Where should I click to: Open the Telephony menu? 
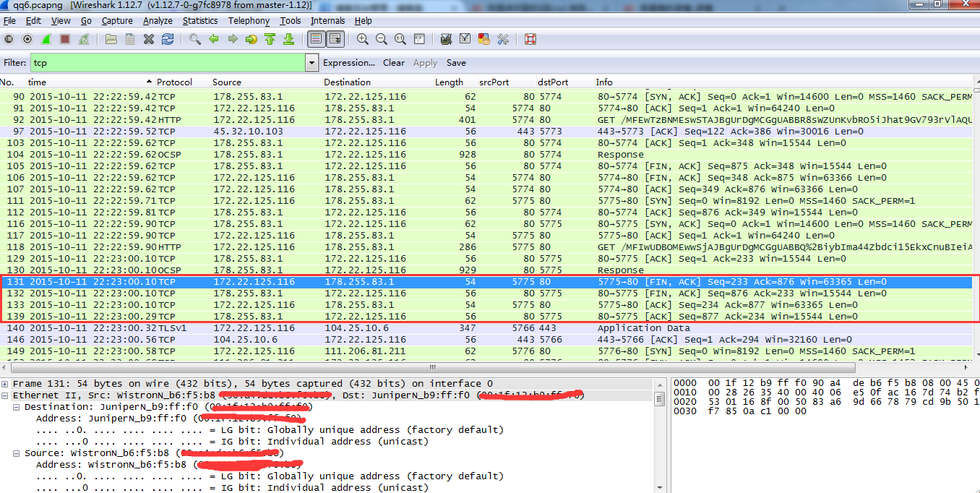pos(249,21)
